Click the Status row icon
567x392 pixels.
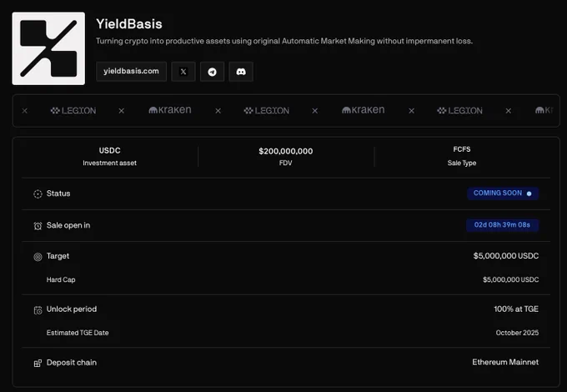pyautogui.click(x=38, y=193)
